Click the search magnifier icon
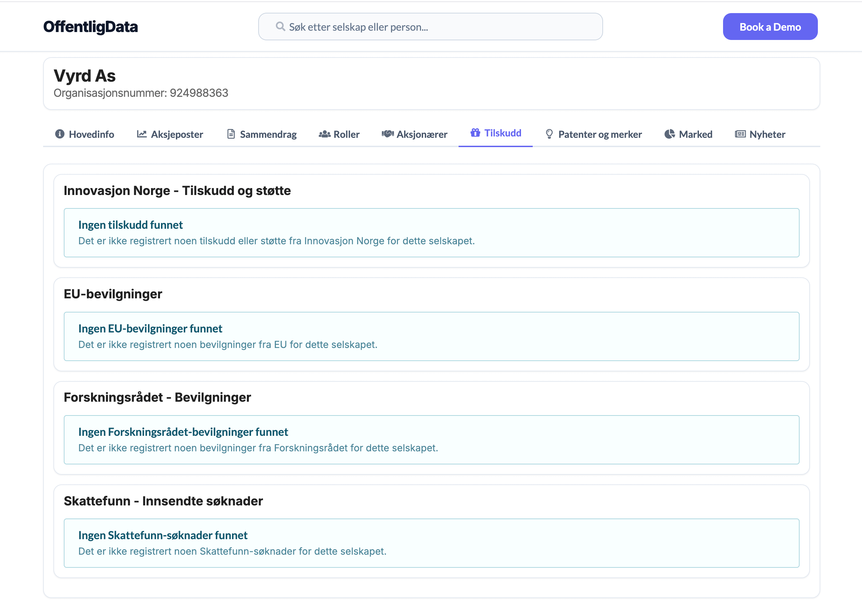Screen dimensions: 862x616 coord(280,27)
